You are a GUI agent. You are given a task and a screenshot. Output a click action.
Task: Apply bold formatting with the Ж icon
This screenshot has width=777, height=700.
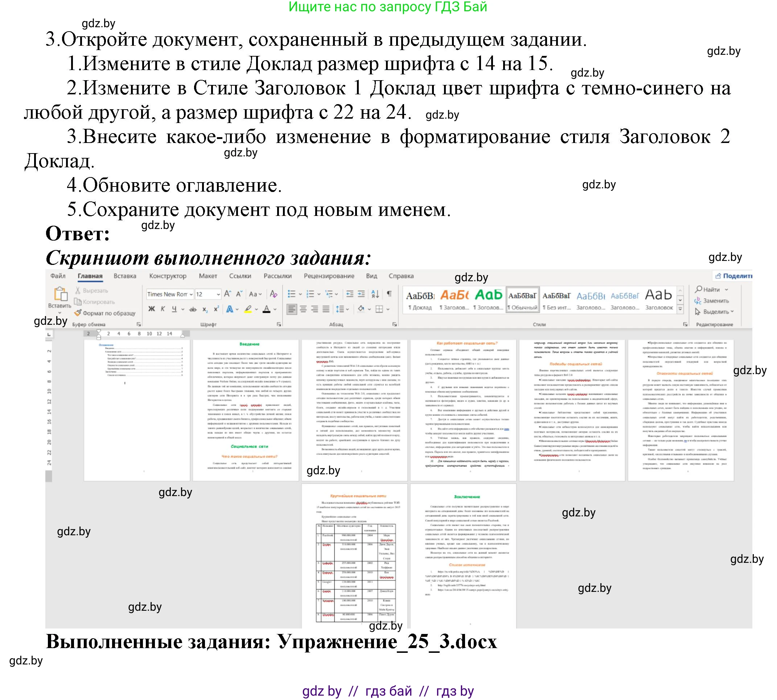coord(152,309)
